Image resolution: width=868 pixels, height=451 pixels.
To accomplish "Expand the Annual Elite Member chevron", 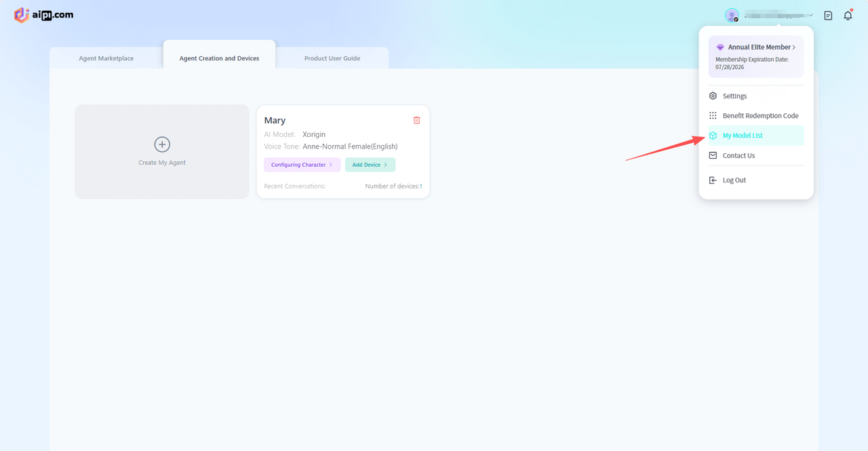I will (x=793, y=47).
